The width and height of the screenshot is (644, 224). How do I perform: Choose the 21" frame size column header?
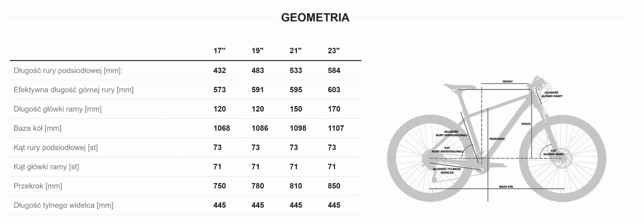(x=295, y=51)
